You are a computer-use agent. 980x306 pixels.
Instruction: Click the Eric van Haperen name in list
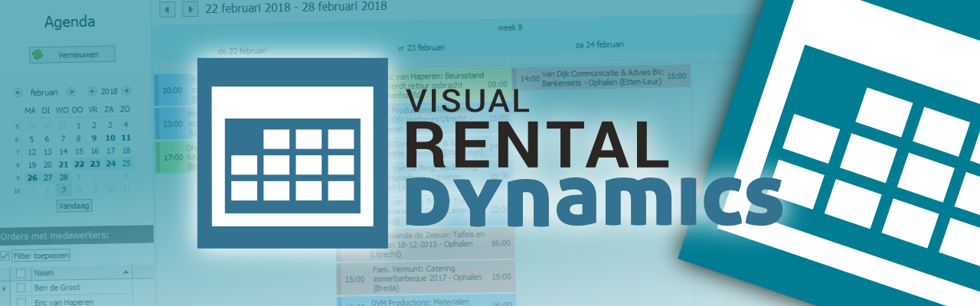[63, 302]
